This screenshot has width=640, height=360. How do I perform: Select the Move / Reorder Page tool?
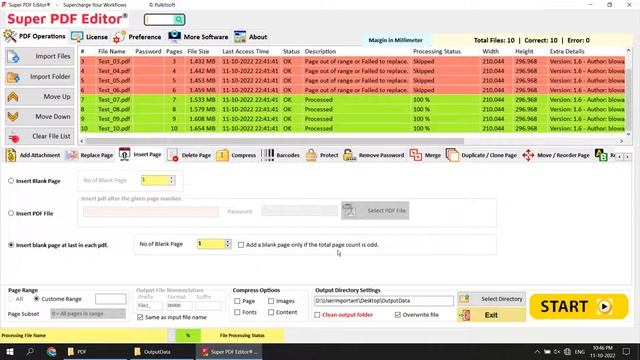point(556,155)
